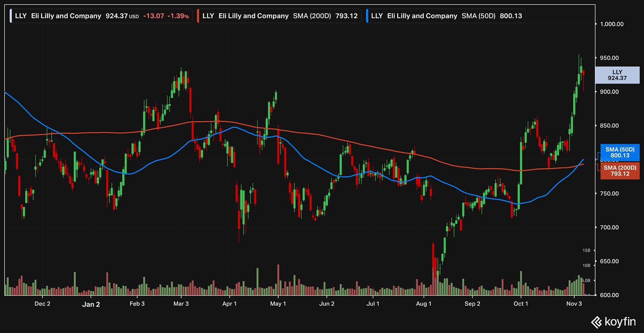Click the 850.00 price axis tick
The height and width of the screenshot is (333, 644).
609,126
